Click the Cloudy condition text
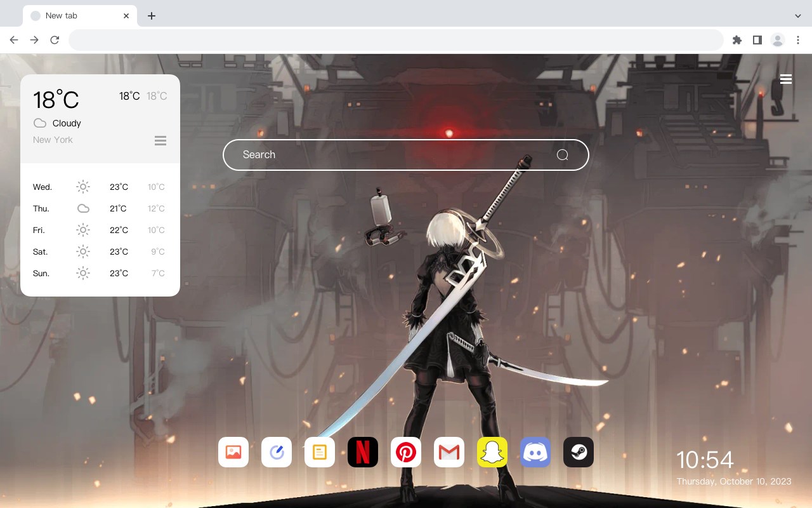This screenshot has width=812, height=508. click(x=67, y=123)
